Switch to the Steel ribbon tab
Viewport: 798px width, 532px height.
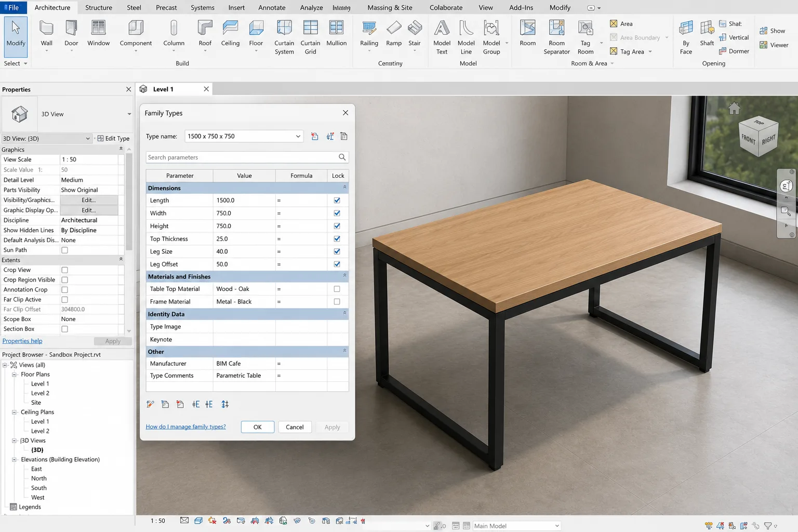click(134, 7)
